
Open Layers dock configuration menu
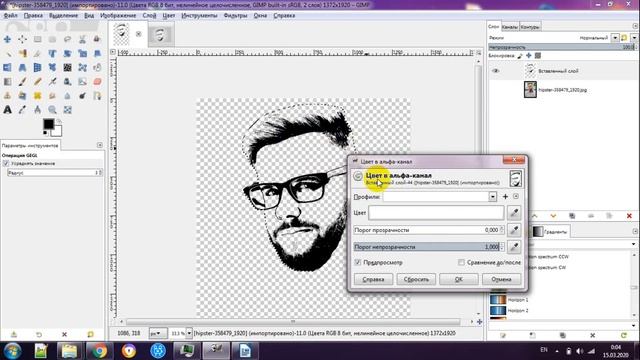(635, 26)
